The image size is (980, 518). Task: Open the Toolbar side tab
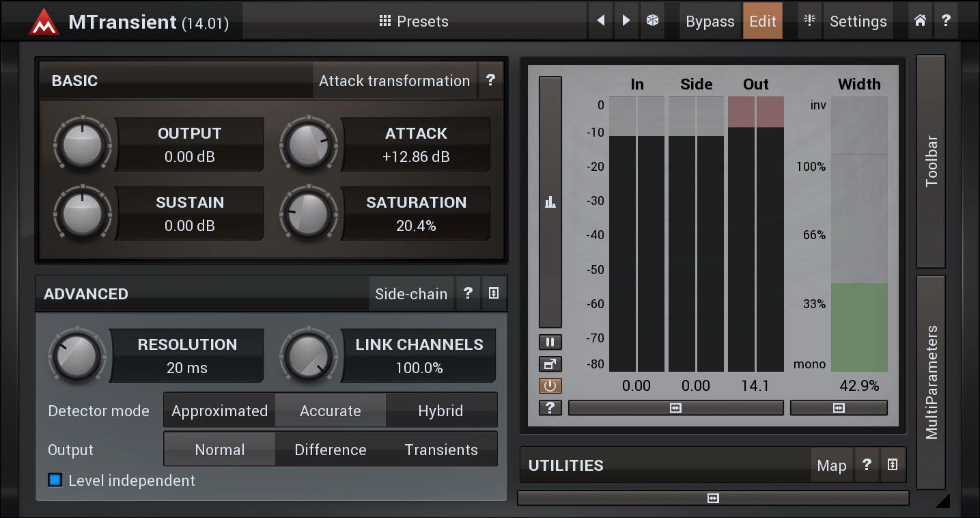tap(931, 161)
